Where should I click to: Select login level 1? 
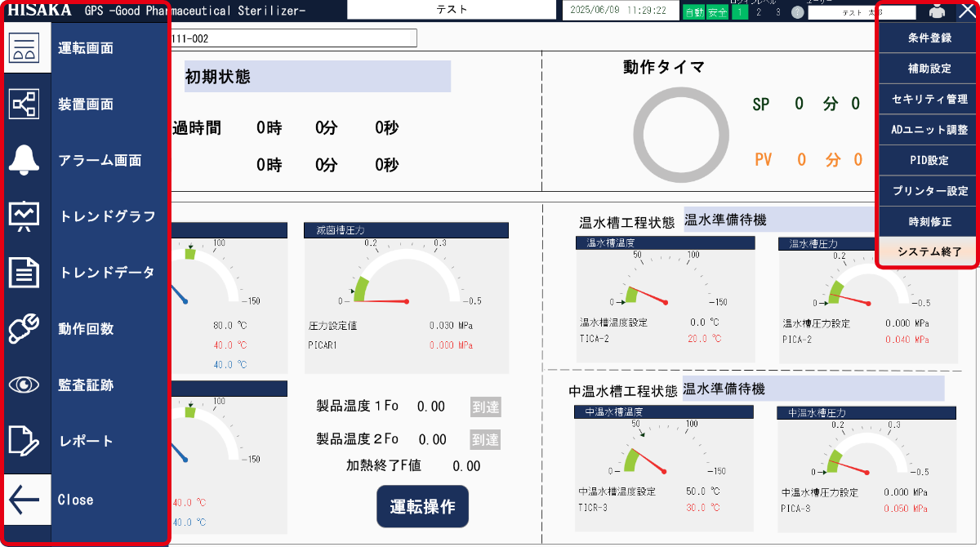click(x=739, y=13)
